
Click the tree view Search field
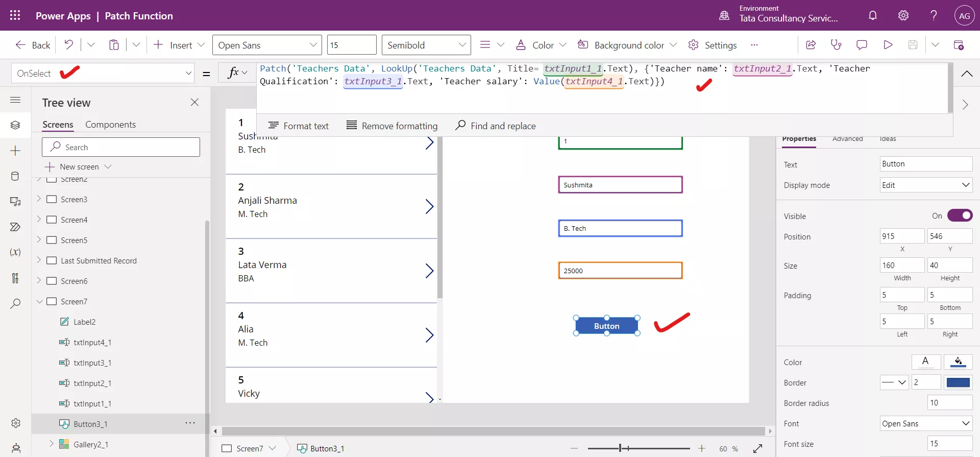click(121, 147)
